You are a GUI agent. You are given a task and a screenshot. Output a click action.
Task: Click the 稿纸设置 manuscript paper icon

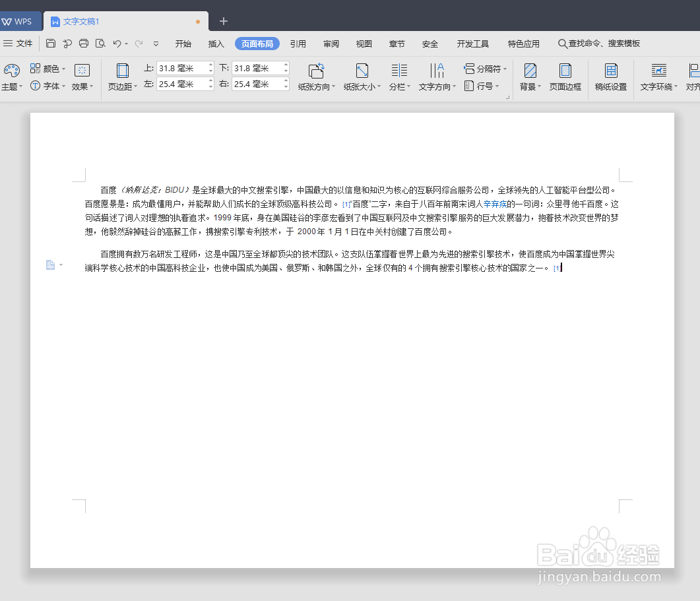(x=611, y=71)
